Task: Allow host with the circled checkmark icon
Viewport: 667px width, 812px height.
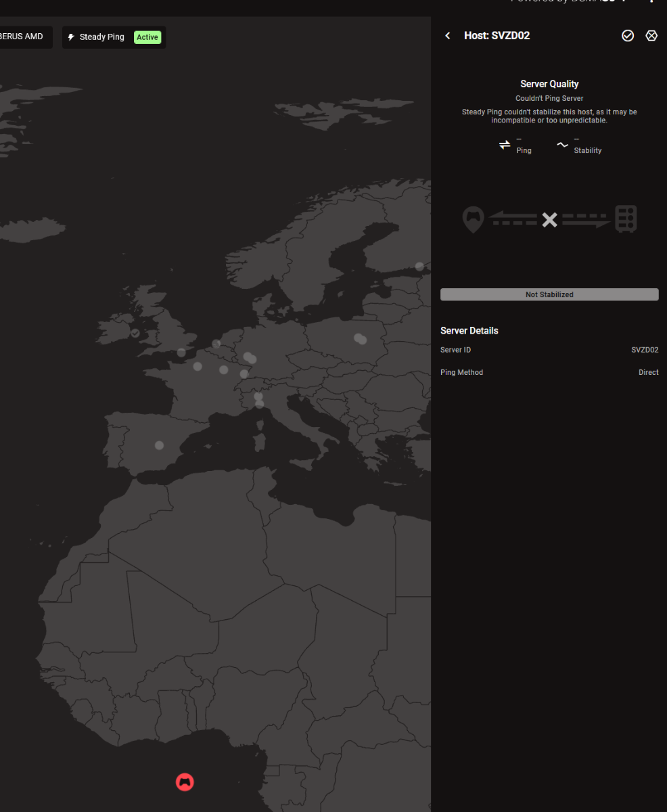Action: [628, 36]
